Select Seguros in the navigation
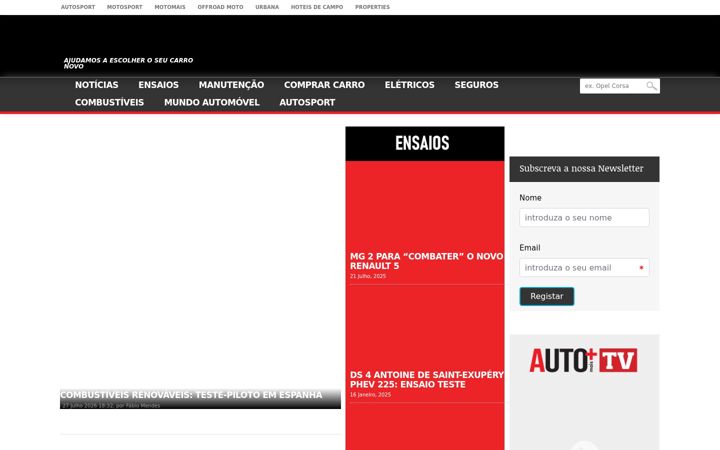720x450 pixels. (477, 85)
